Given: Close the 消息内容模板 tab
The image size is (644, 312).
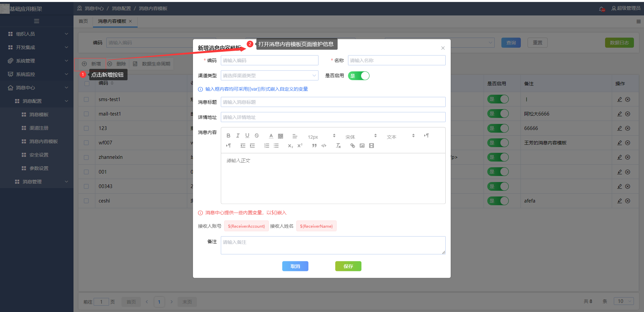Looking at the screenshot, I should pyautogui.click(x=131, y=21).
